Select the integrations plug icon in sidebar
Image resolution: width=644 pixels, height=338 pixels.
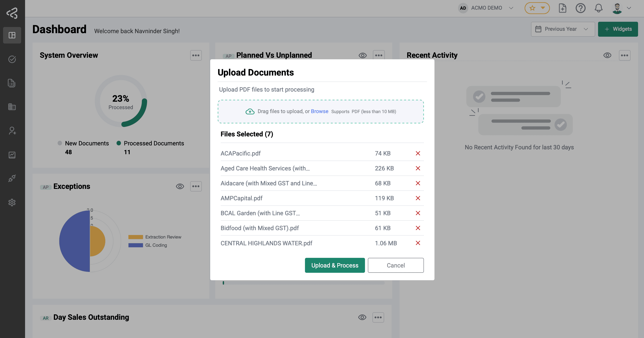click(x=12, y=178)
